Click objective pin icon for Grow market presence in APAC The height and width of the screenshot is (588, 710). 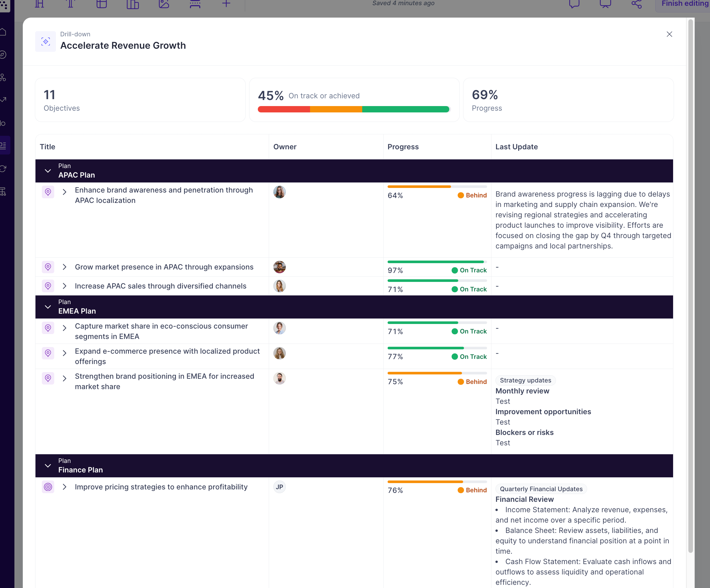48,267
